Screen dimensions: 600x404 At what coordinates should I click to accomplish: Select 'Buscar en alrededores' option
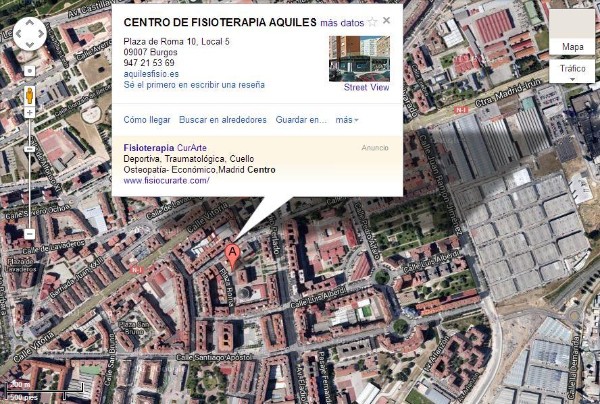223,120
